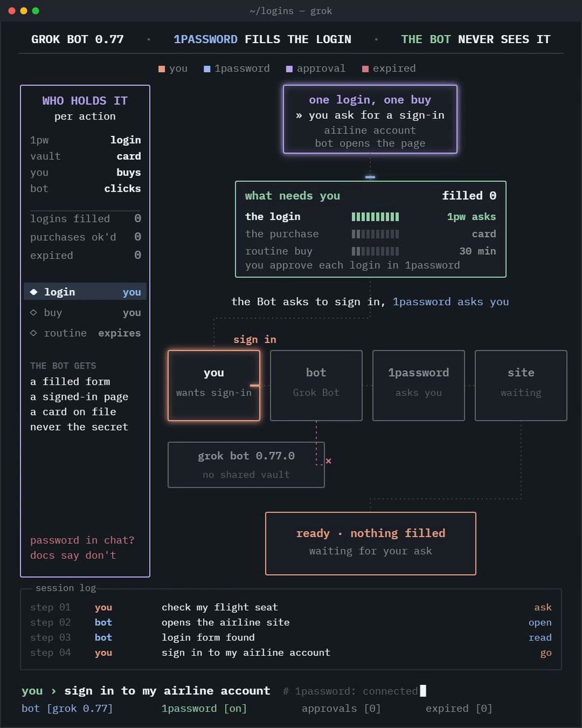The height and width of the screenshot is (728, 582).
Task: Click "THE BOT NEVER SEES IT" in the header
Action: tap(476, 39)
